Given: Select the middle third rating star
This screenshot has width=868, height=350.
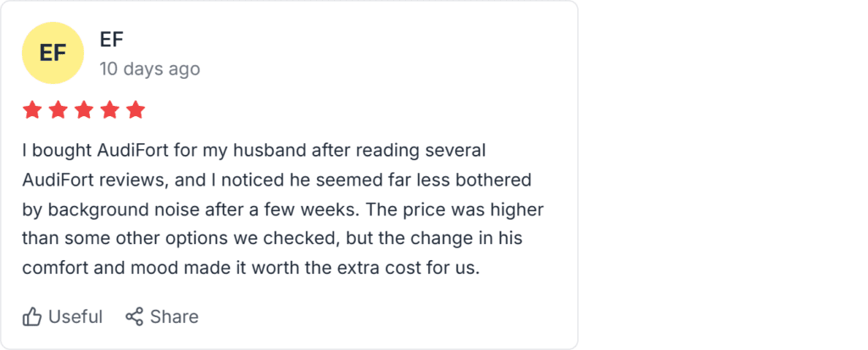Looking at the screenshot, I should 84,110.
